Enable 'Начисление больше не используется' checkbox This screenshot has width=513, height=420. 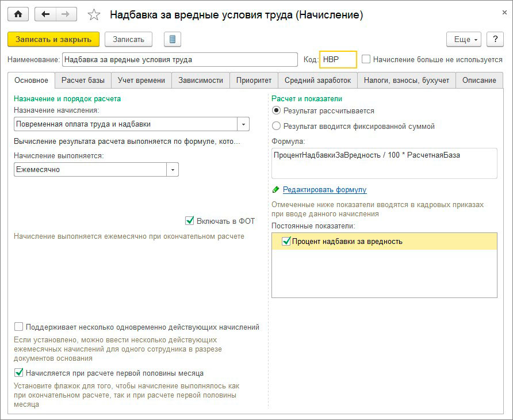click(x=366, y=59)
